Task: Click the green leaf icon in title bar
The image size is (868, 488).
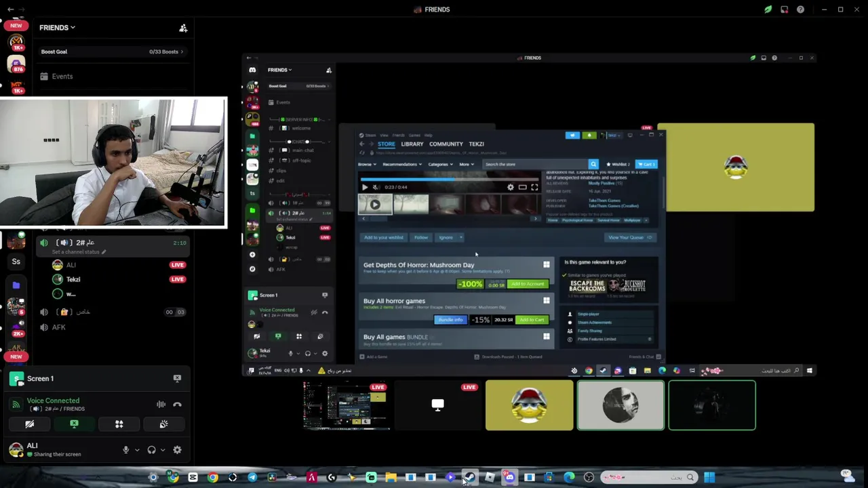Action: [x=768, y=9]
